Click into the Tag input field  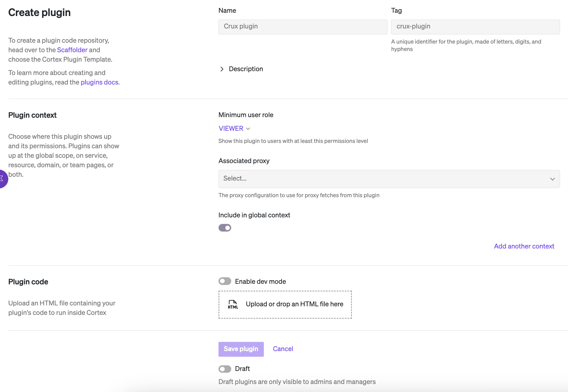475,27
